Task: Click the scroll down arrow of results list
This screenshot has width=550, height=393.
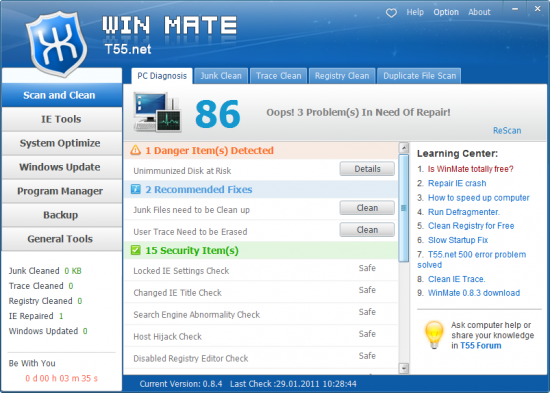Action: [x=404, y=368]
